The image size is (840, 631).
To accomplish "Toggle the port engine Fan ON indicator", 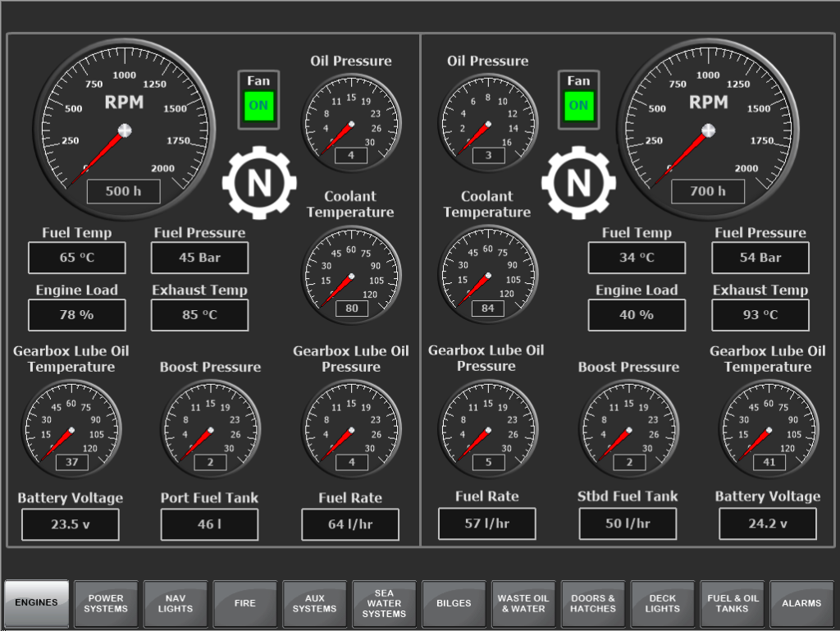I will [258, 106].
